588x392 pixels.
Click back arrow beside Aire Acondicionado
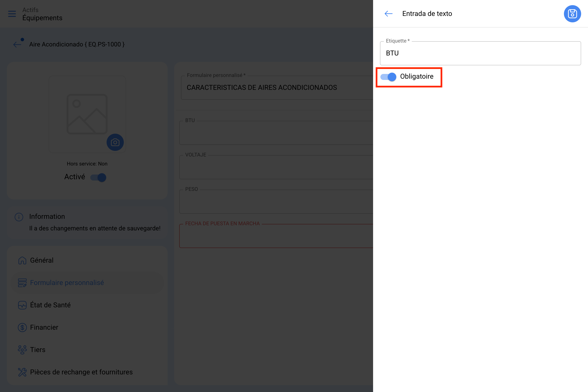click(x=17, y=44)
